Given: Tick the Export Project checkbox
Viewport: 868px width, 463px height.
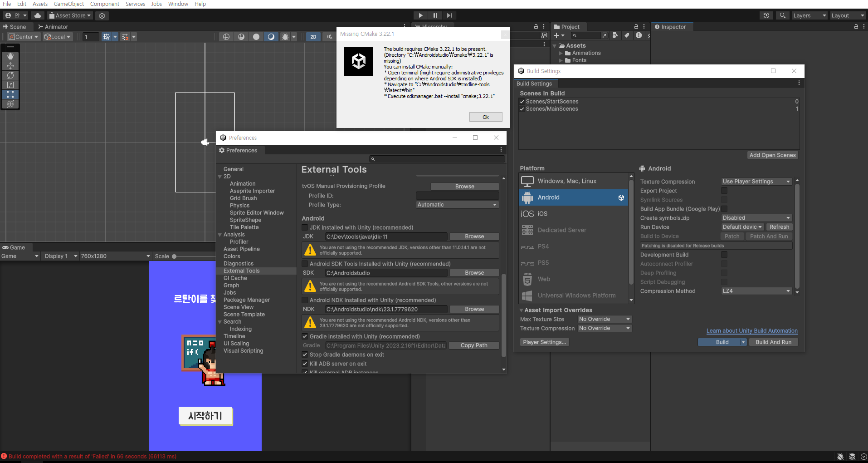Looking at the screenshot, I should [724, 191].
